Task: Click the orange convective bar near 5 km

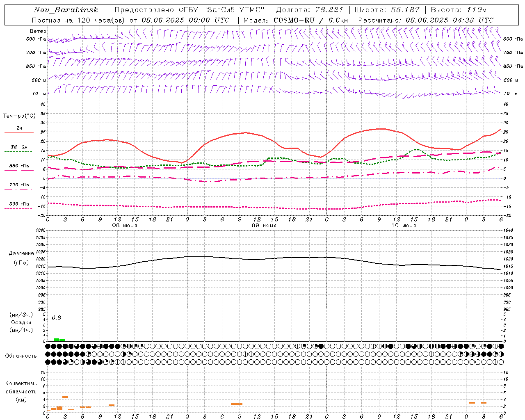Action: click(x=65, y=397)
